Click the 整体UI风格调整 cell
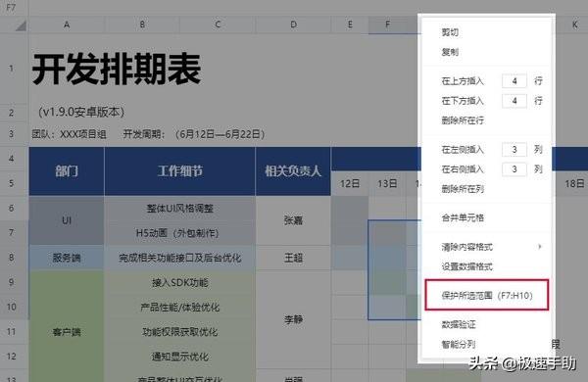Viewport: 588px width, 382px height. (180, 209)
